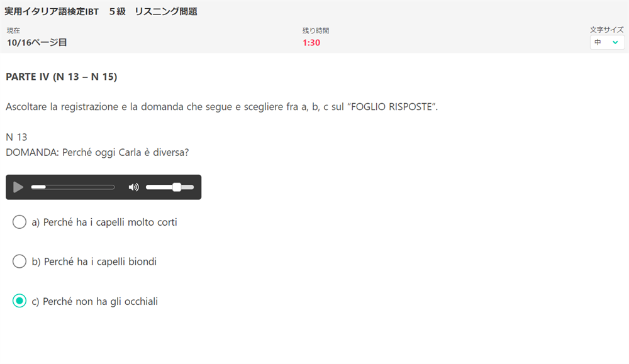
Task: Click the 実用イタリア語検定IBT title text
Action: 52,11
